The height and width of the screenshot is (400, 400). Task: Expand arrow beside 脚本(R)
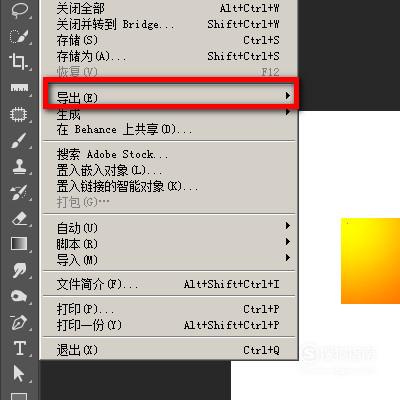tap(288, 242)
